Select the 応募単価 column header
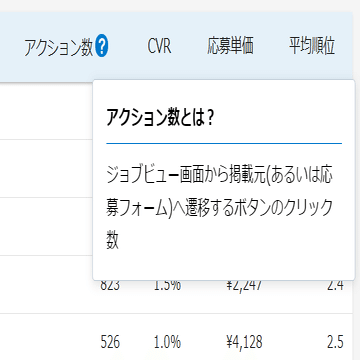The image size is (360, 360). (x=230, y=46)
